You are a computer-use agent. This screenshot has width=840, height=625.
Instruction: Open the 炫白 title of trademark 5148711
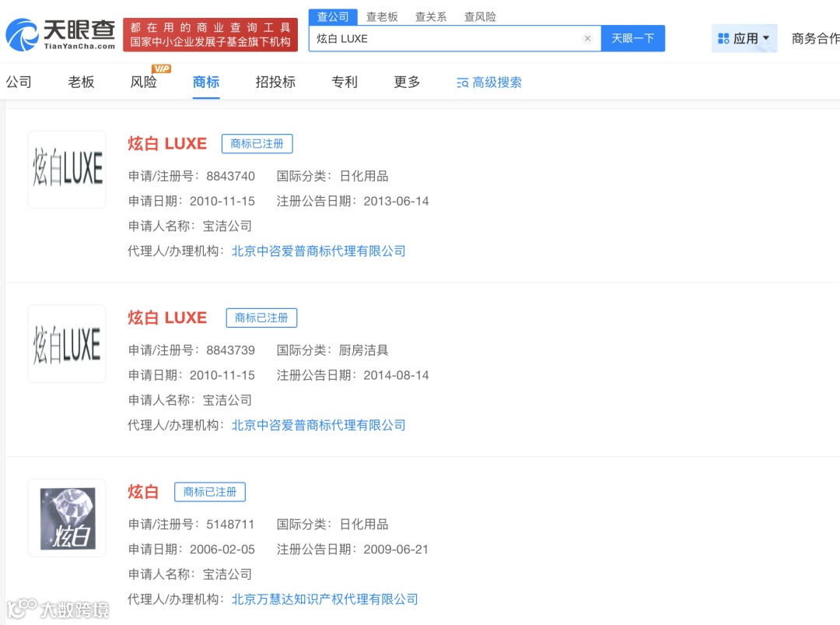143,492
